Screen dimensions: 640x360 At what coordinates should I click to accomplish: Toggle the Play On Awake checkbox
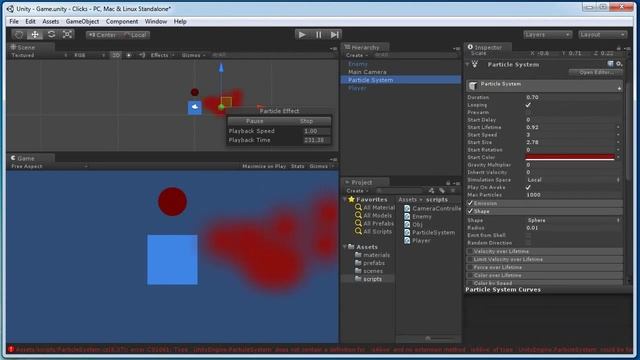[528, 187]
